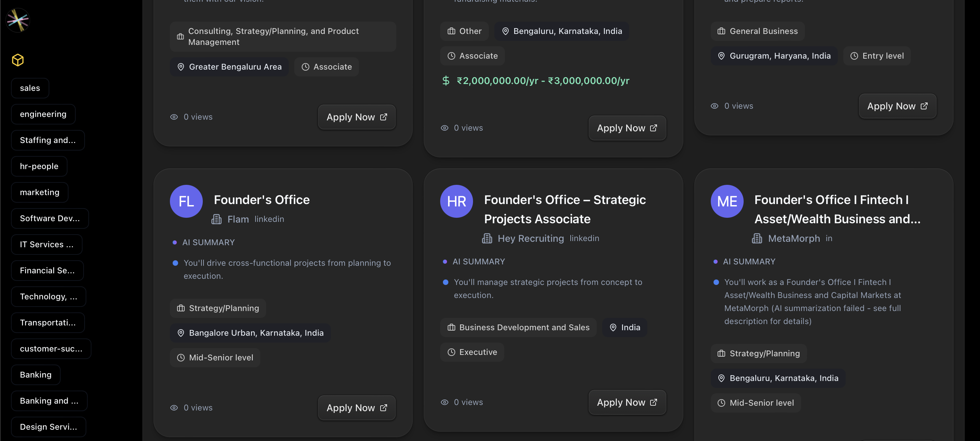Click the eye icon on Greater Bengaluru card

click(x=174, y=117)
